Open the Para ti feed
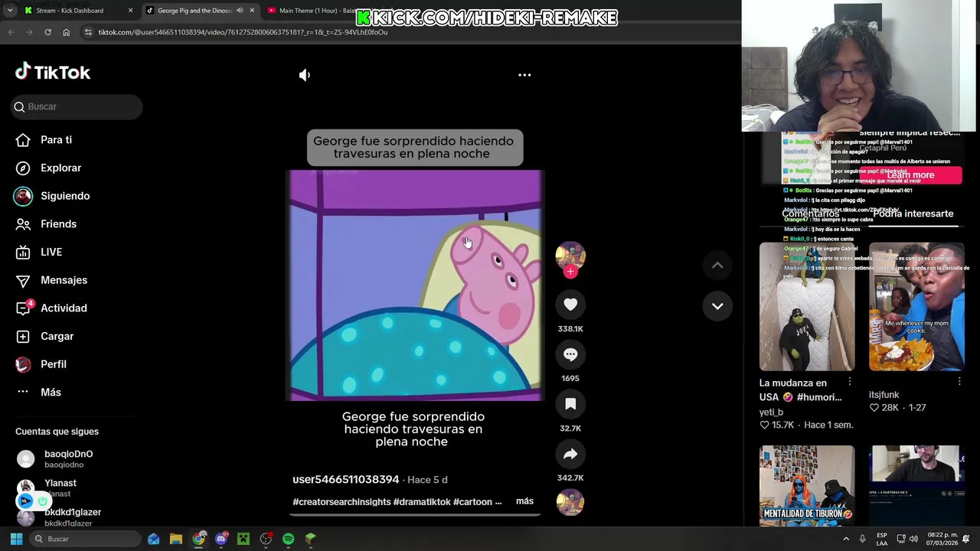 [44, 140]
